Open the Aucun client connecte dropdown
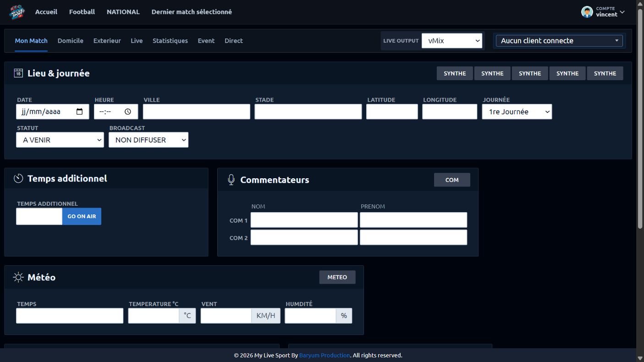 pyautogui.click(x=559, y=41)
